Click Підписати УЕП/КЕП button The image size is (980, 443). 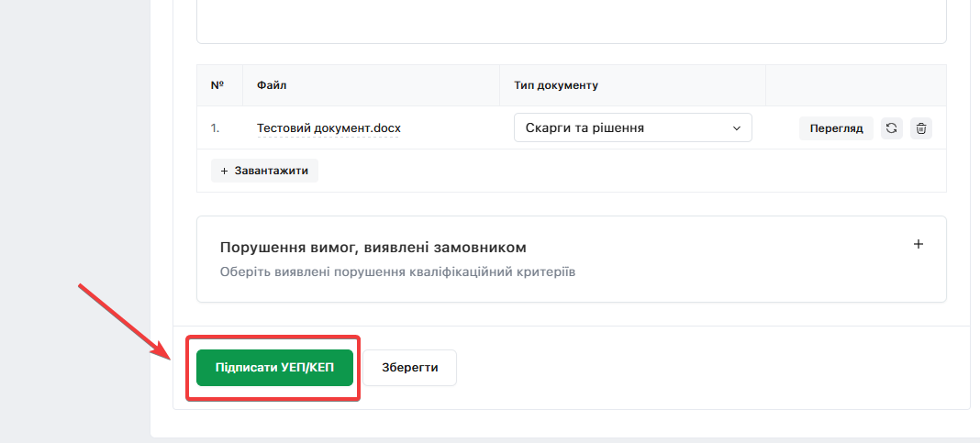[x=274, y=368]
